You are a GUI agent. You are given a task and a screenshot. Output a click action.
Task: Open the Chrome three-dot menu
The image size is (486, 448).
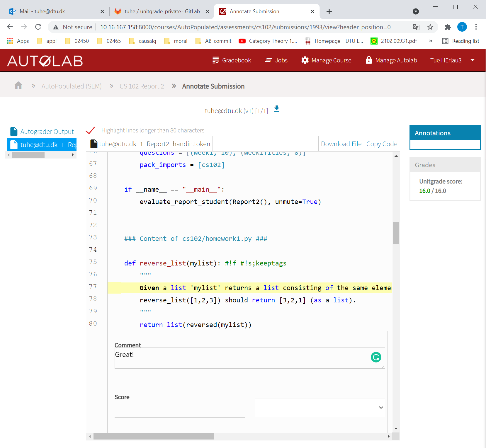pos(476,27)
